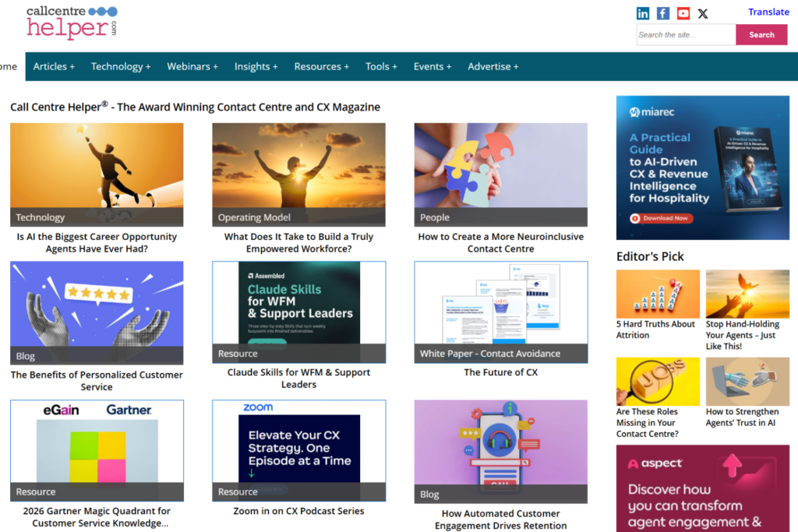798x532 pixels.
Task: Open the YouTube social icon
Action: point(683,14)
